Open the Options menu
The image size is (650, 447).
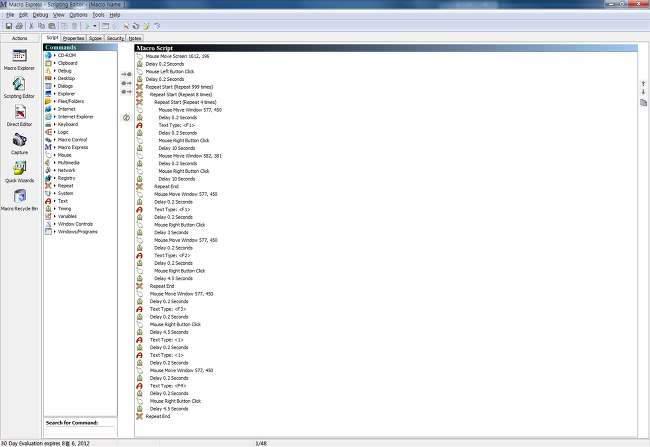click(x=78, y=15)
